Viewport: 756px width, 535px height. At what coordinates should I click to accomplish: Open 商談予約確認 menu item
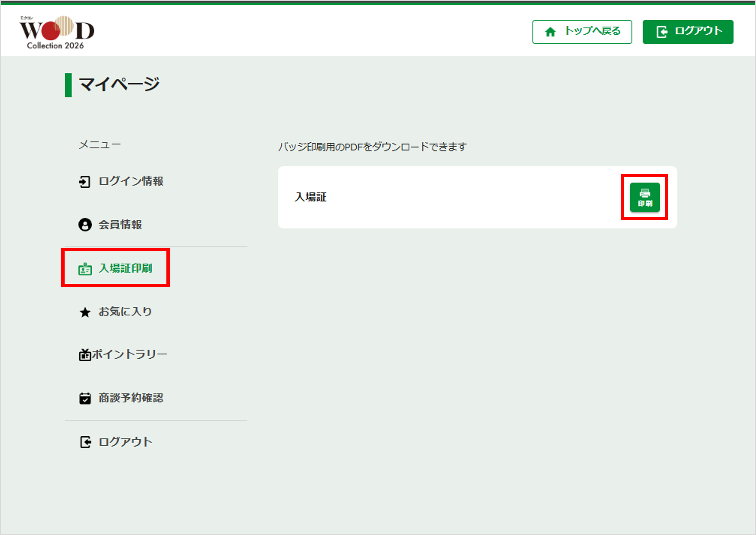(131, 398)
